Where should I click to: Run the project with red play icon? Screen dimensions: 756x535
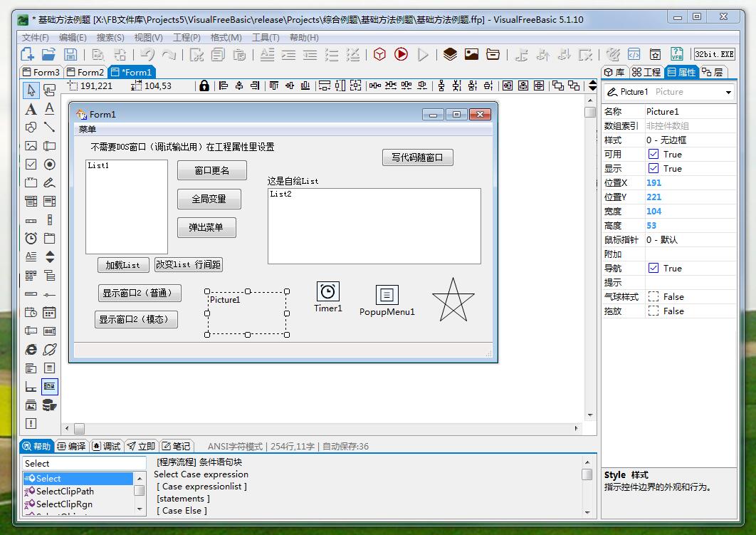401,54
